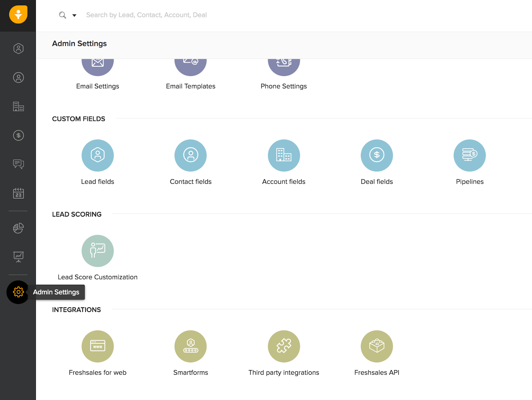The image size is (532, 400).
Task: Click the Admin Settings page heading
Action: pyautogui.click(x=79, y=44)
